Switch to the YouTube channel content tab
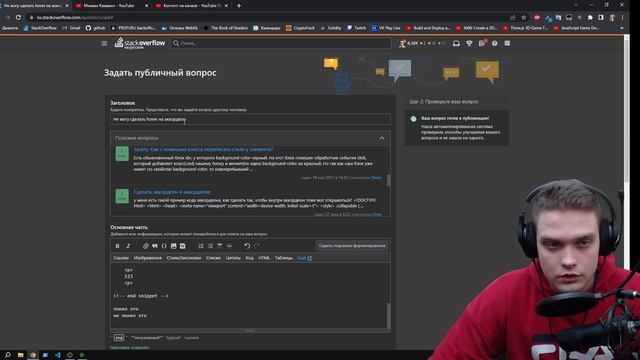The width and height of the screenshot is (640, 360). click(191, 6)
